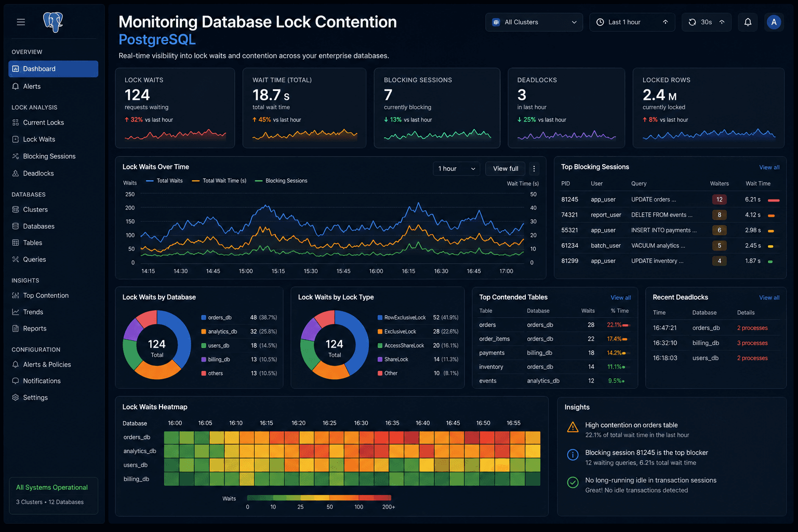
Task: Toggle the analytics_db legend entry in the donut chart
Action: tap(219, 331)
